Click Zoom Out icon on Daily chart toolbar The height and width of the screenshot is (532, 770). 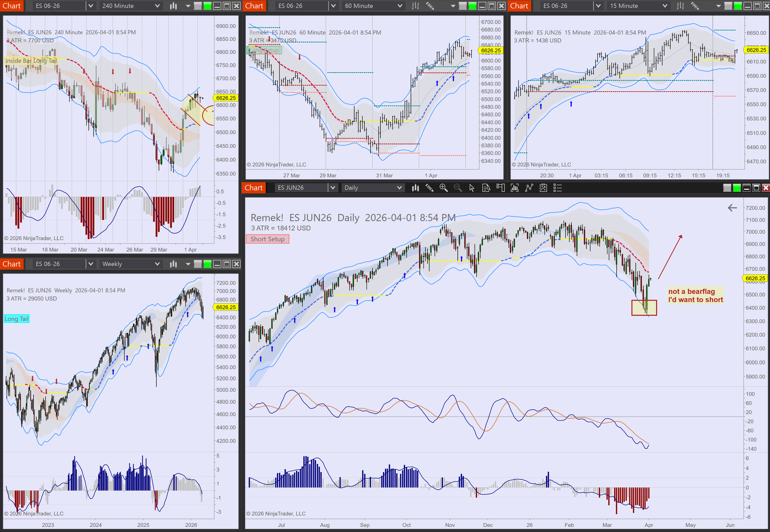click(458, 188)
